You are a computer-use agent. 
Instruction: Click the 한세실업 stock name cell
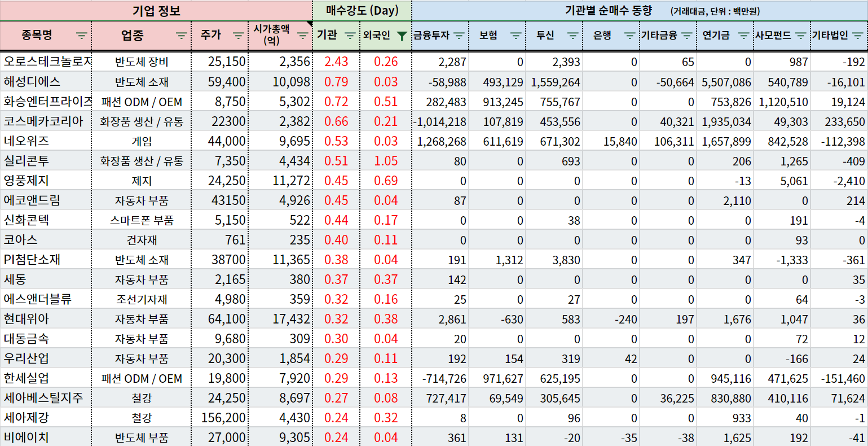(46, 378)
